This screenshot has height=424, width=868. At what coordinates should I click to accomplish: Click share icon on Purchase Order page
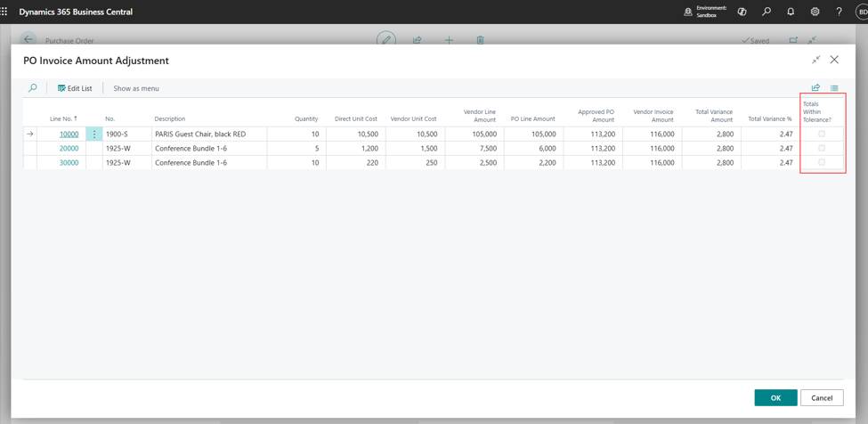click(x=418, y=40)
